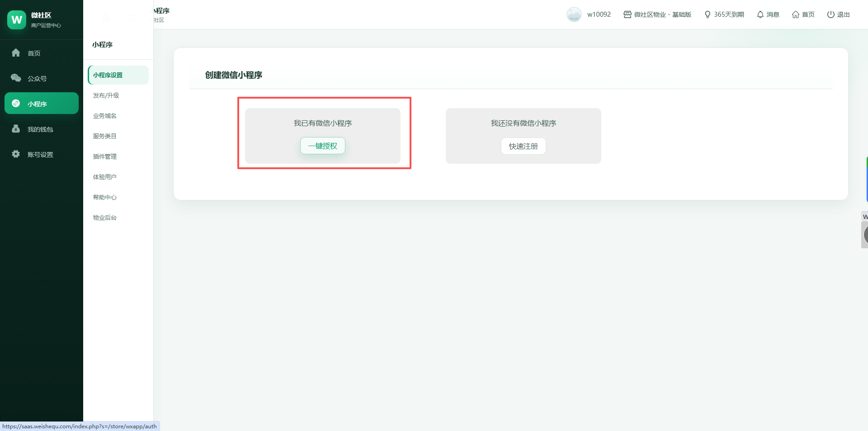Click the 商户运营中心 subtitle text
The width and height of the screenshot is (868, 431).
(x=46, y=25)
